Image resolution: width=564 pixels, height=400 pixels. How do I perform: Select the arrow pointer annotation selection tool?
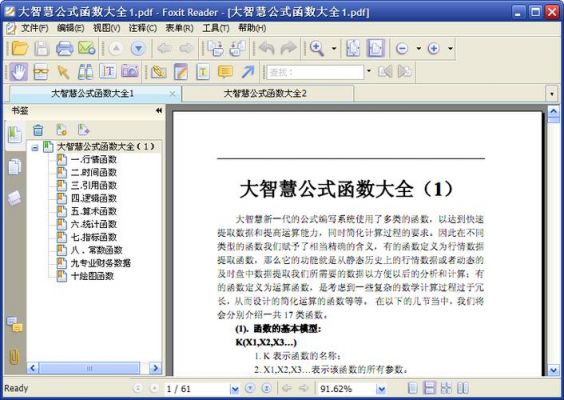[63, 72]
